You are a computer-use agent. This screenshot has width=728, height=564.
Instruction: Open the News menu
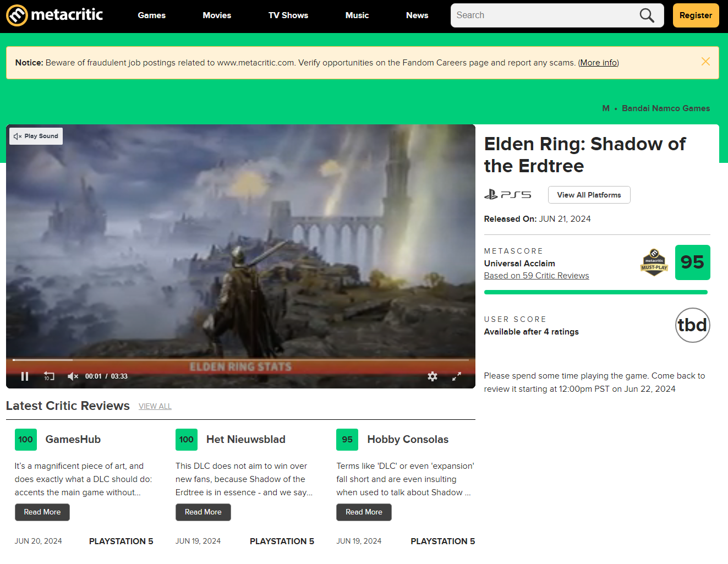[x=417, y=15]
